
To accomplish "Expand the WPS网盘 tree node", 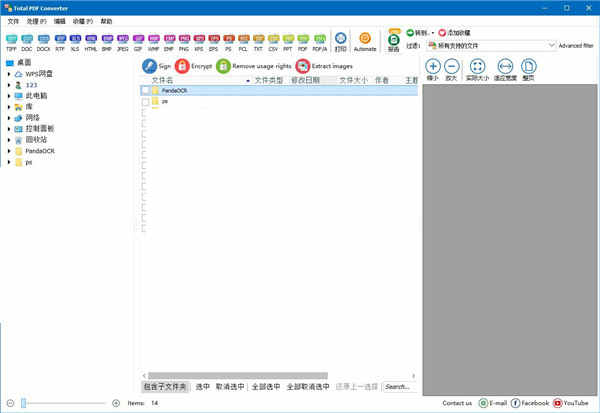I will [8, 74].
